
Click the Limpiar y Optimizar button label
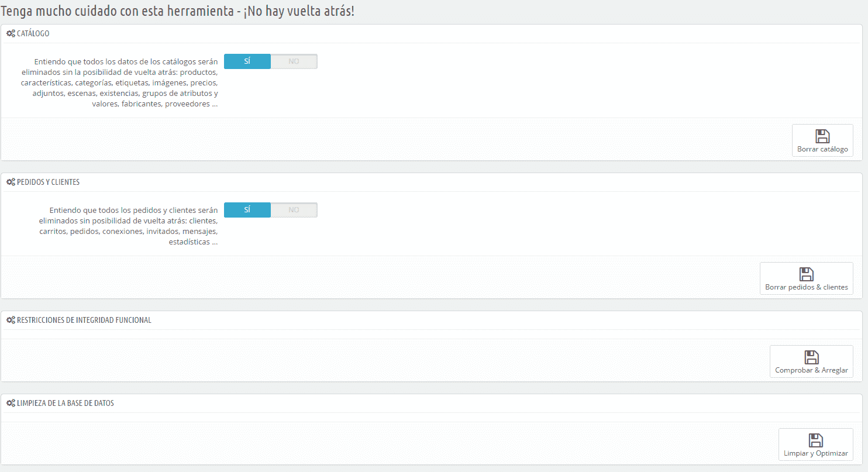[x=815, y=453]
